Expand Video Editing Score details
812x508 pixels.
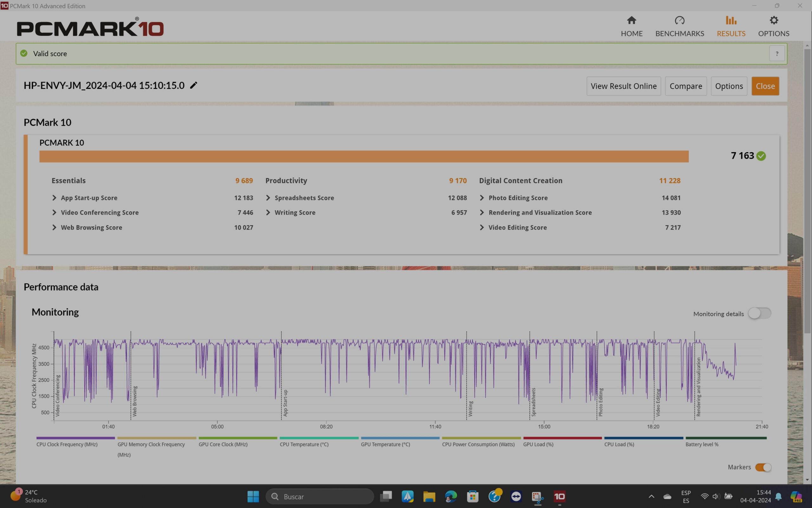pos(482,227)
